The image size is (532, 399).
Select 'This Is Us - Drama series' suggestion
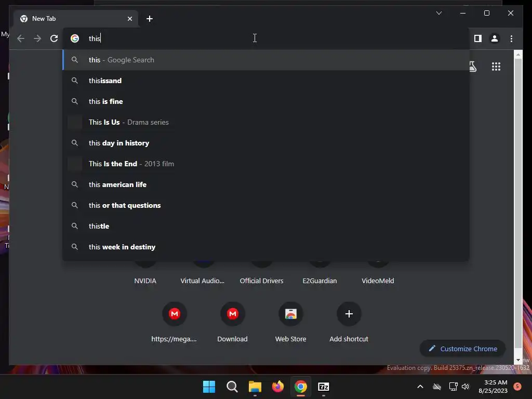[x=266, y=122]
